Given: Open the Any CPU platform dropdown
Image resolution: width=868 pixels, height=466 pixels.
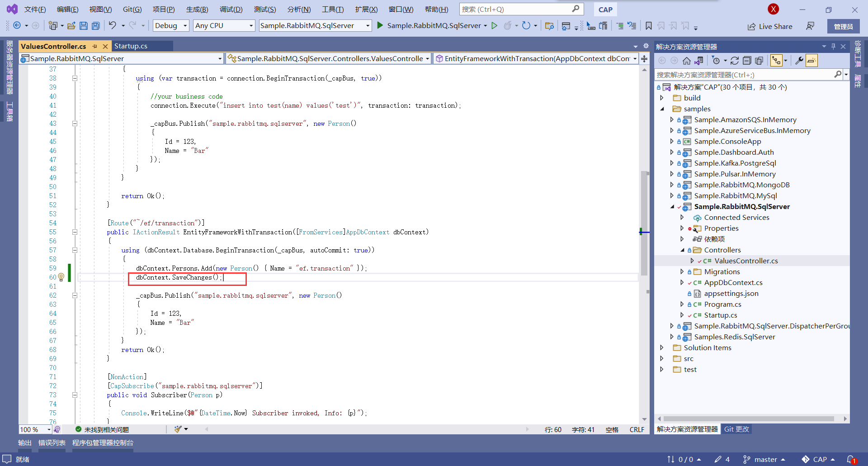Looking at the screenshot, I should click(x=224, y=26).
